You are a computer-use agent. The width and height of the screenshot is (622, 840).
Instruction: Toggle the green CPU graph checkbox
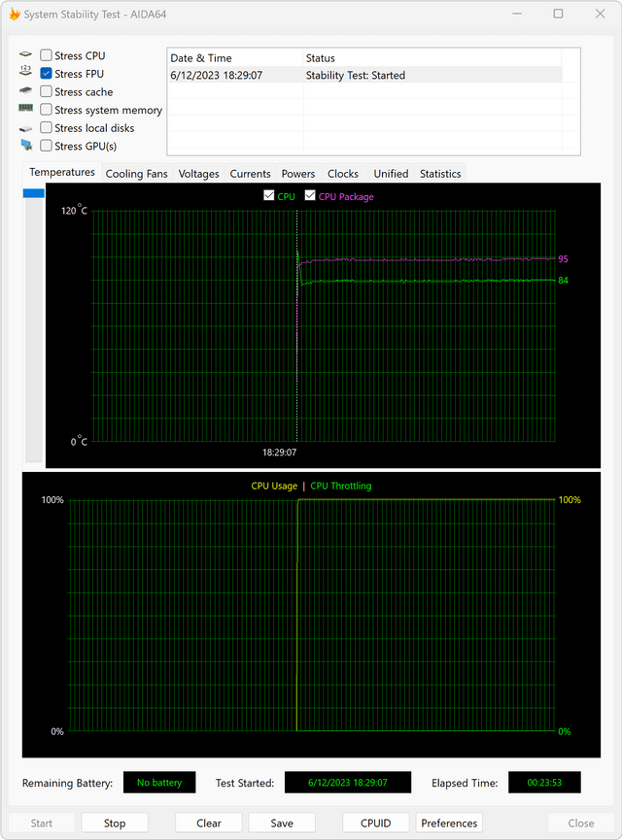click(269, 195)
